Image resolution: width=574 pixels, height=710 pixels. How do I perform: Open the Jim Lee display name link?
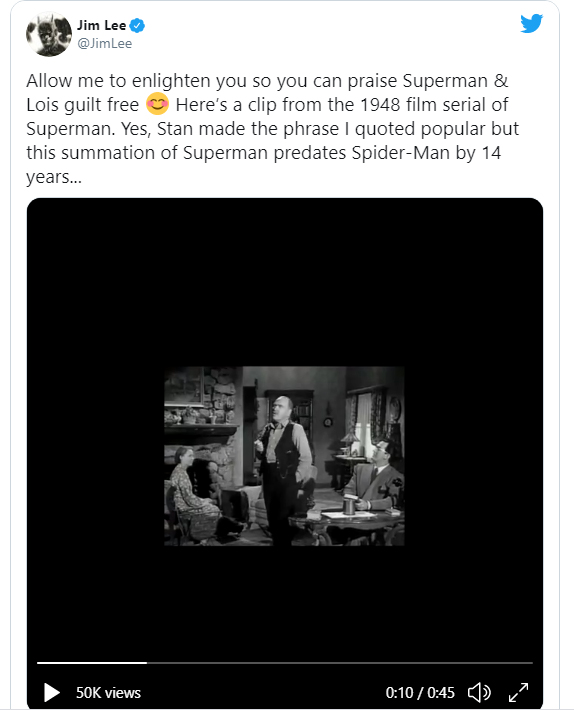tap(101, 25)
